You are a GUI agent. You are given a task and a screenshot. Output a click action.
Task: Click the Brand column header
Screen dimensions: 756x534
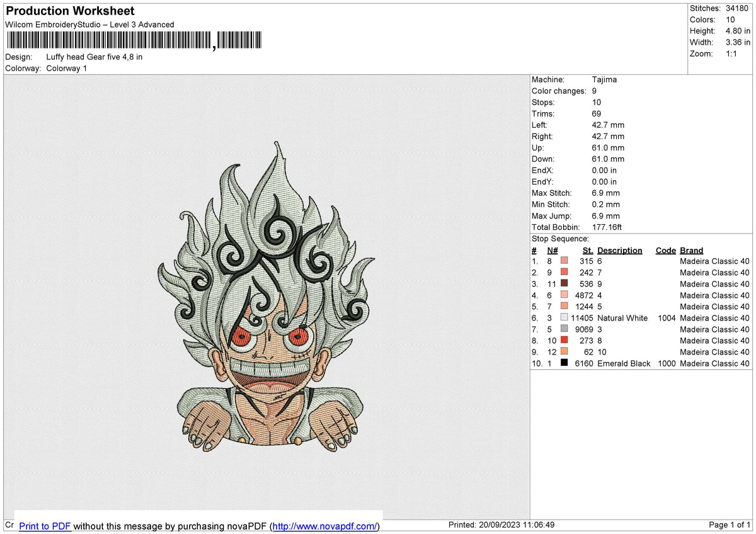(x=692, y=250)
